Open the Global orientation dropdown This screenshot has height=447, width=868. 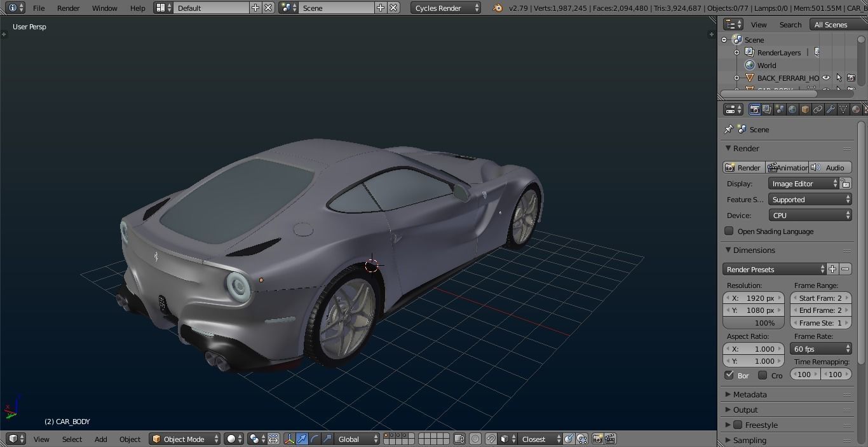coord(357,439)
